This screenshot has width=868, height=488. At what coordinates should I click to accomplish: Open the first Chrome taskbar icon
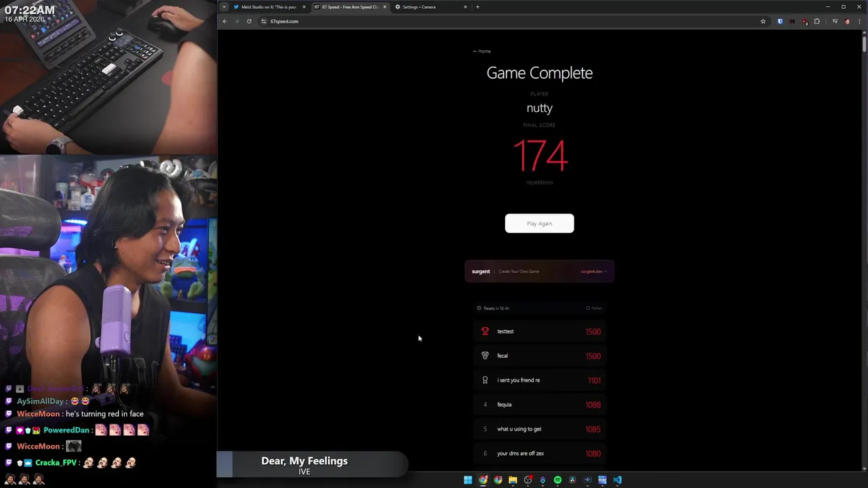(483, 480)
